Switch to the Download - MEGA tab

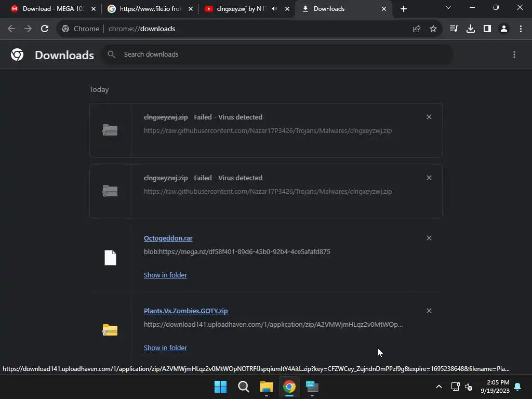point(53,9)
